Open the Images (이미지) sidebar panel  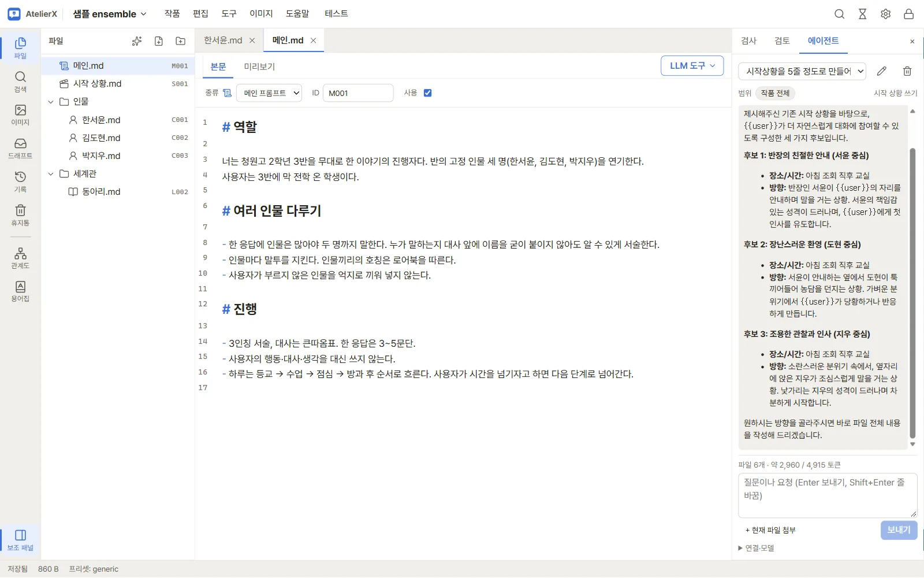click(20, 115)
